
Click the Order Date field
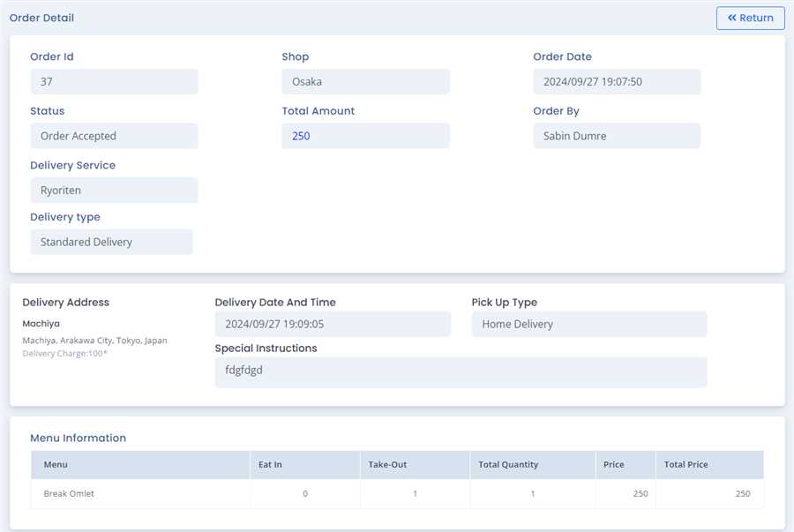[x=617, y=82]
